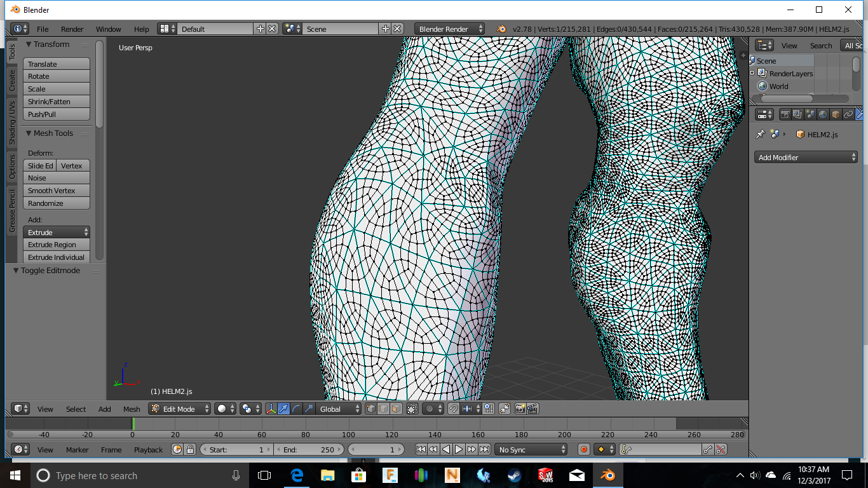
Task: Play the animation forward
Action: (459, 449)
